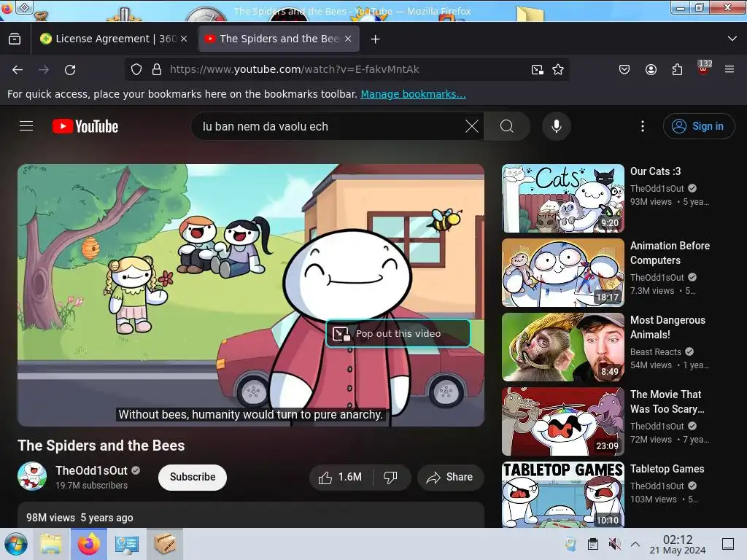The image size is (747, 560).
Task: Open TheOdd1sOut channel name link
Action: [91, 470]
